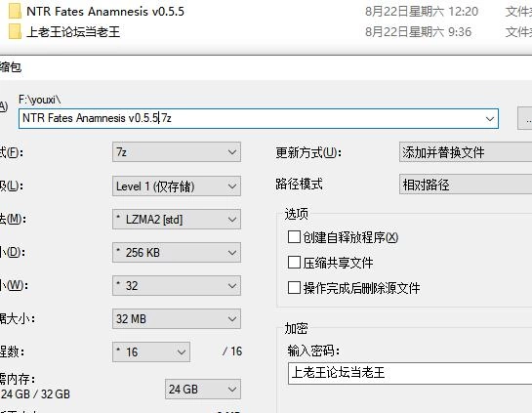This screenshot has width=532, height=413.
Task: Open the memory usage 24 GB dropdown
Action: [x=203, y=389]
